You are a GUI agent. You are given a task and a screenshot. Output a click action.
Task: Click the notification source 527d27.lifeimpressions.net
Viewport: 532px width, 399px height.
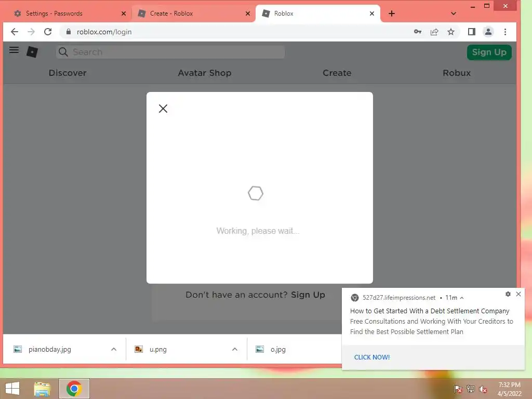(x=398, y=298)
